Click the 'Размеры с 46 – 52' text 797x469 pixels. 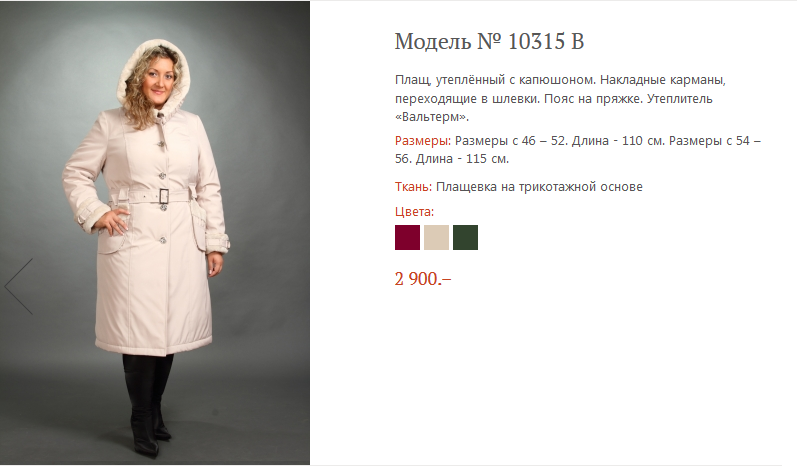click(x=511, y=141)
